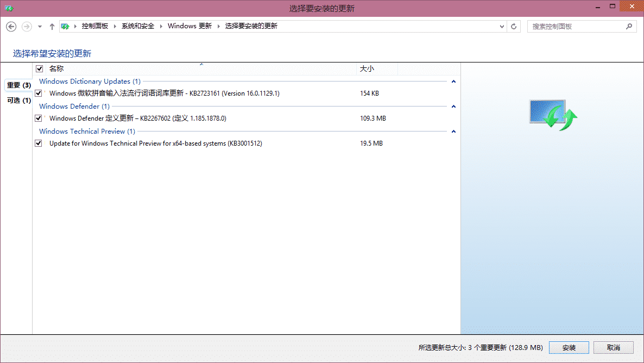Click the 选择要安装的更新 breadcrumb
Screen dimensions: 644x363
click(x=251, y=26)
